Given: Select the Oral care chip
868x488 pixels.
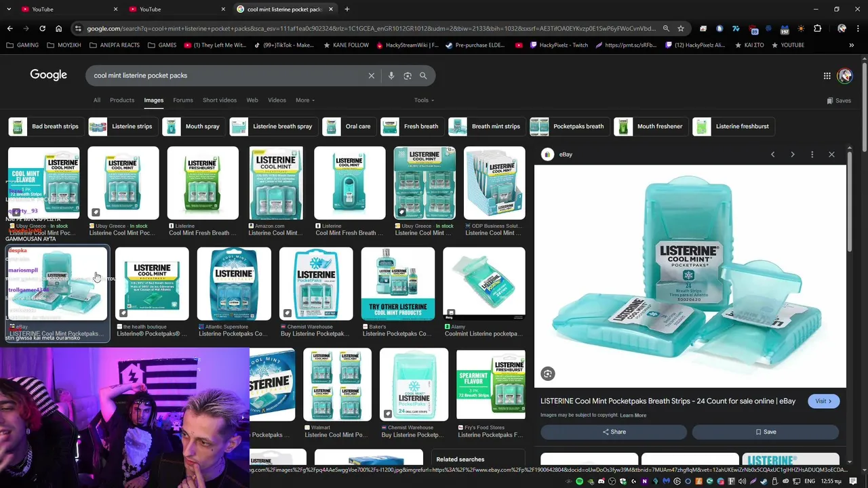Looking at the screenshot, I should (x=349, y=126).
